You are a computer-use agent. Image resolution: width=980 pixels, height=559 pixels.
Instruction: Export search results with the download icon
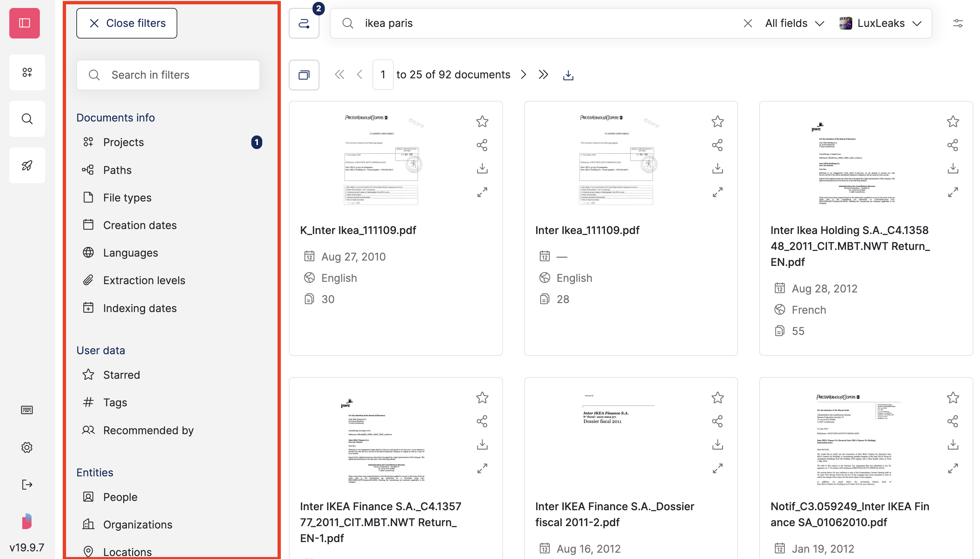click(x=568, y=74)
